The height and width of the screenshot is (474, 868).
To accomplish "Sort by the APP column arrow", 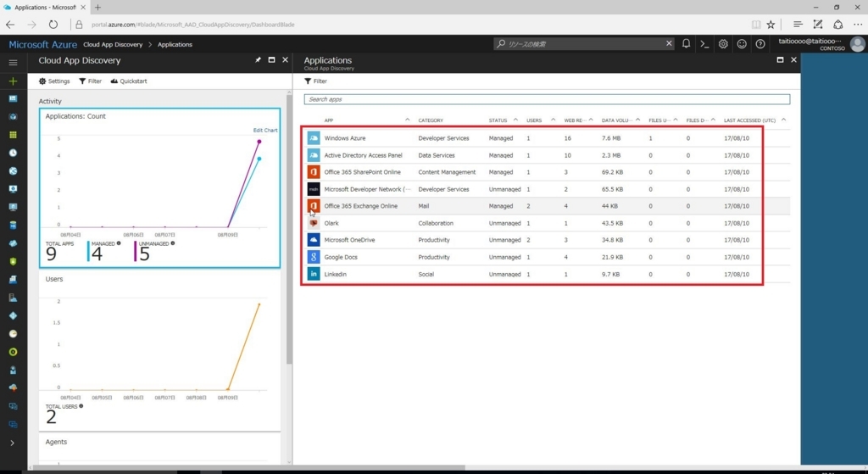I will 408,120.
